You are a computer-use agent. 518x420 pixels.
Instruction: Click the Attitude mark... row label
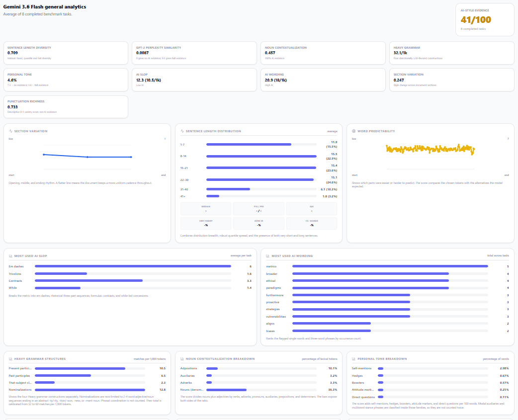click(363, 390)
